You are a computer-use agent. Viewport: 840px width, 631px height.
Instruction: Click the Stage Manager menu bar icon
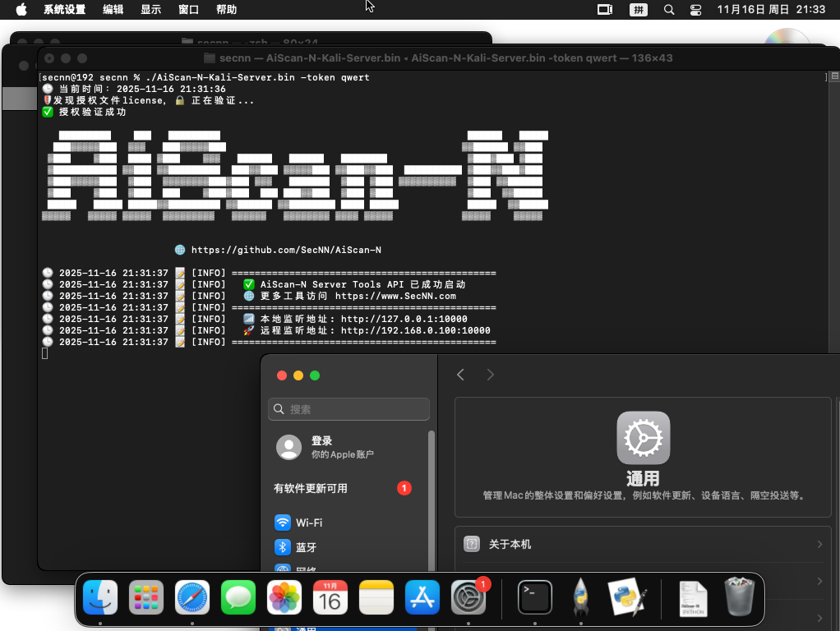605,10
